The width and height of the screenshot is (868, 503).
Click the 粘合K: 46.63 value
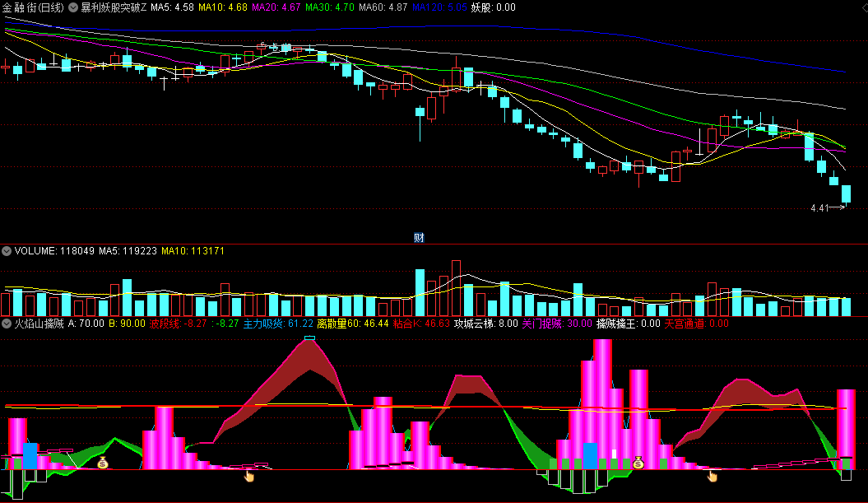point(421,324)
